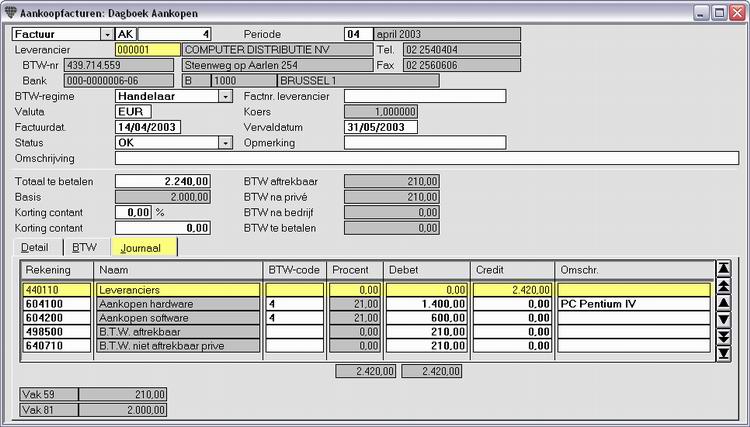Switch to the BTW tab

click(84, 246)
